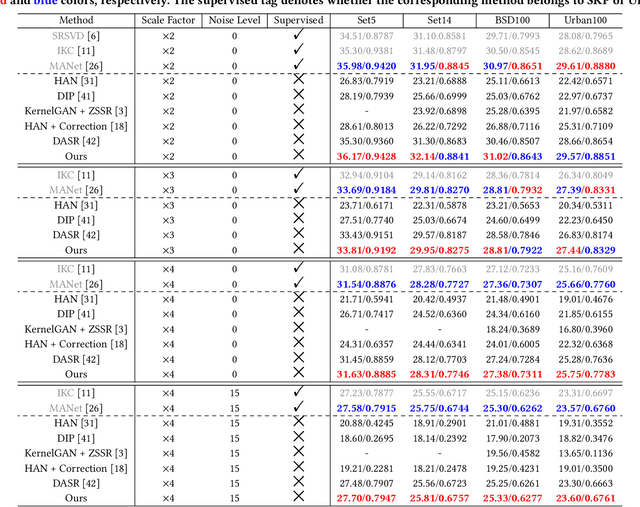Image resolution: width=640 pixels, height=507 pixels.
Task: Click the value "28.31/0.7746"
Action: pyautogui.click(x=439, y=374)
